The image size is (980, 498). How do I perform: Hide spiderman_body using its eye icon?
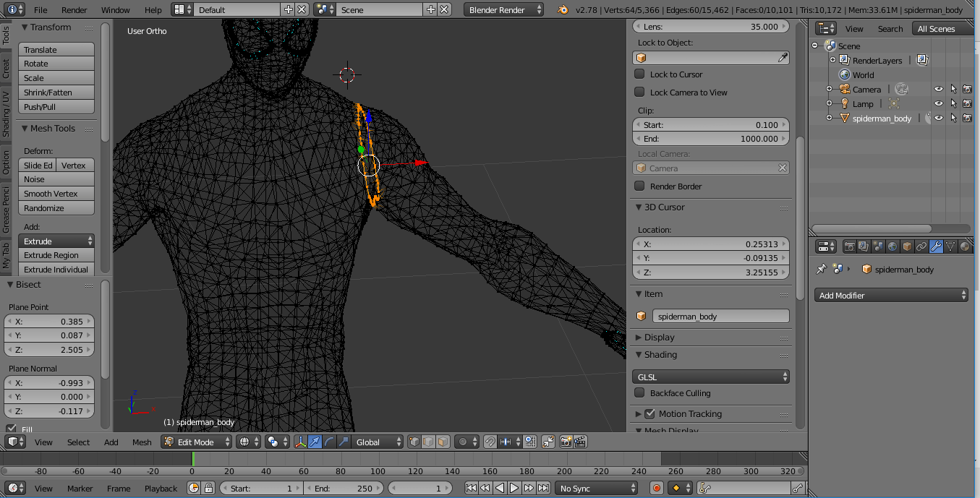tap(938, 118)
